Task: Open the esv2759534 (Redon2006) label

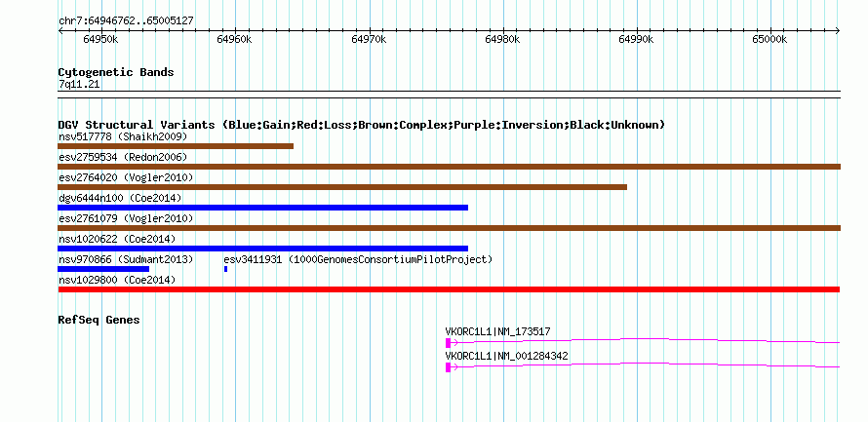Action: tap(123, 157)
